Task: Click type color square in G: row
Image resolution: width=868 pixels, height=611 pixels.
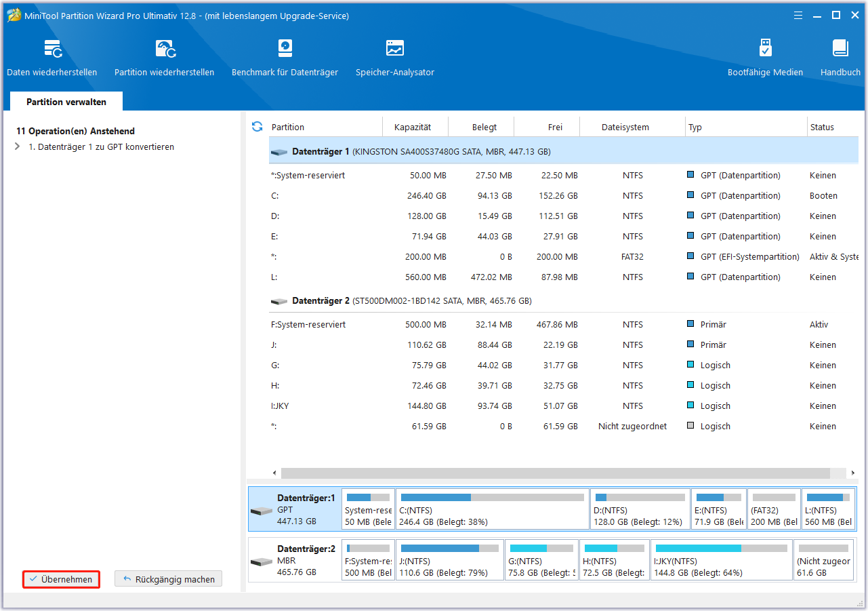Action: click(x=690, y=365)
